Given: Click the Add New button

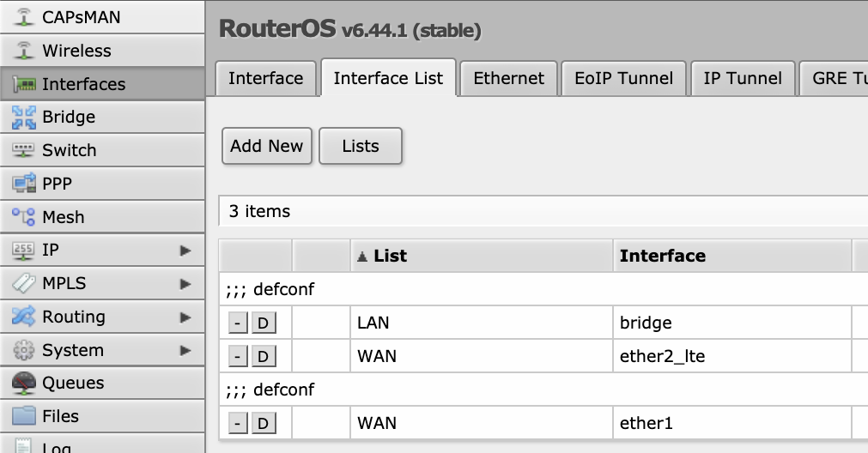Looking at the screenshot, I should (x=267, y=146).
